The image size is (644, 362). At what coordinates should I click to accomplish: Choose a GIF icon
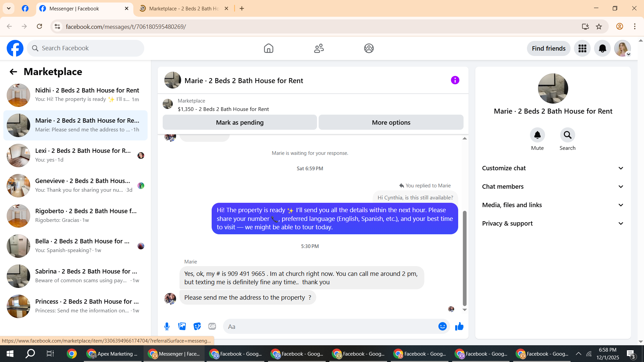tap(212, 326)
